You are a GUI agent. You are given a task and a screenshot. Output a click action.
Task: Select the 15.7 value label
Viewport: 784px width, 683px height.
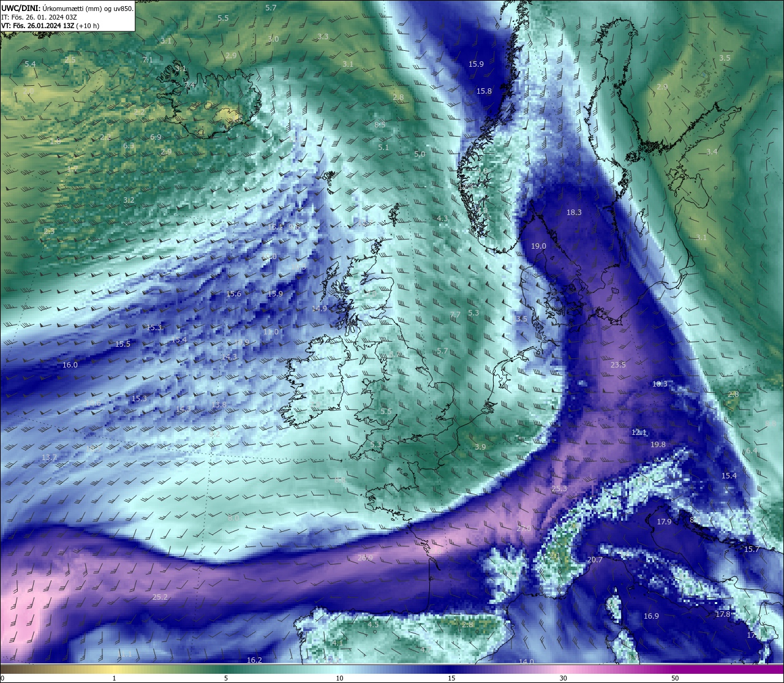[x=752, y=549]
